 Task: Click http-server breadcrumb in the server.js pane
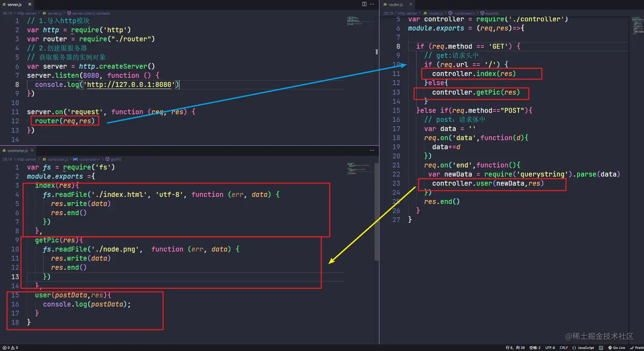click(x=26, y=13)
